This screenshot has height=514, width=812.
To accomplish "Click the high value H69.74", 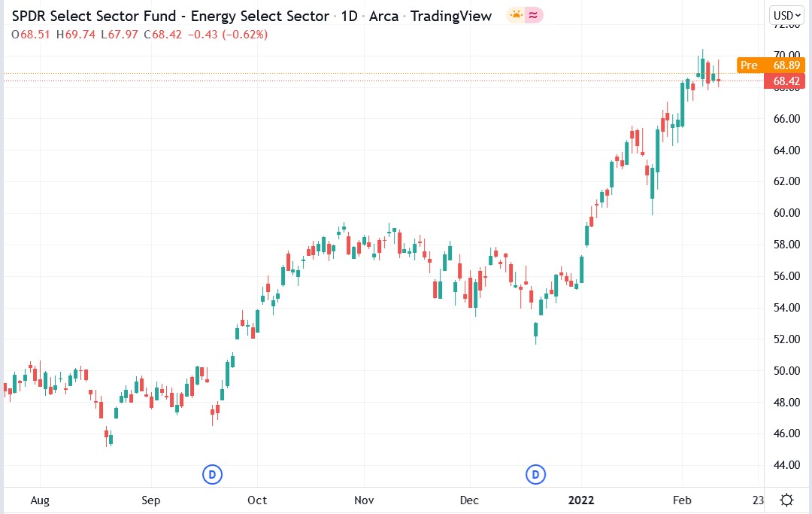I will point(76,35).
